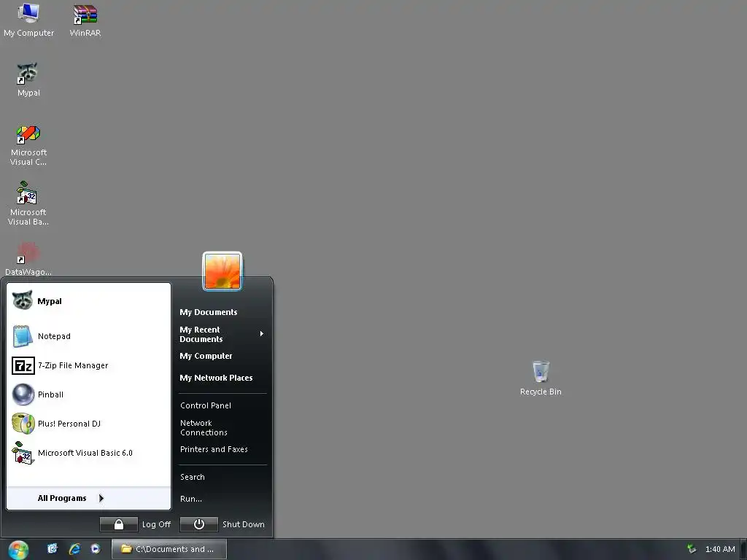The height and width of the screenshot is (560, 747).
Task: Click Visual Basic icon in Start menu
Action: 23,453
